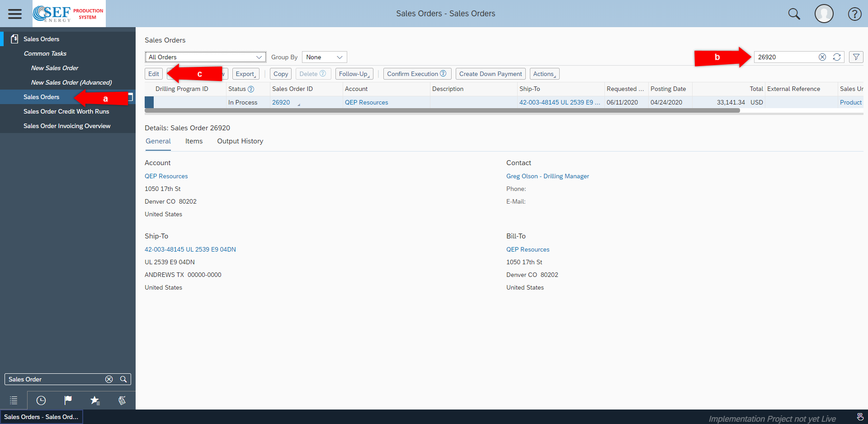Expand the Follow-Up menu
868x424 pixels.
coord(354,74)
